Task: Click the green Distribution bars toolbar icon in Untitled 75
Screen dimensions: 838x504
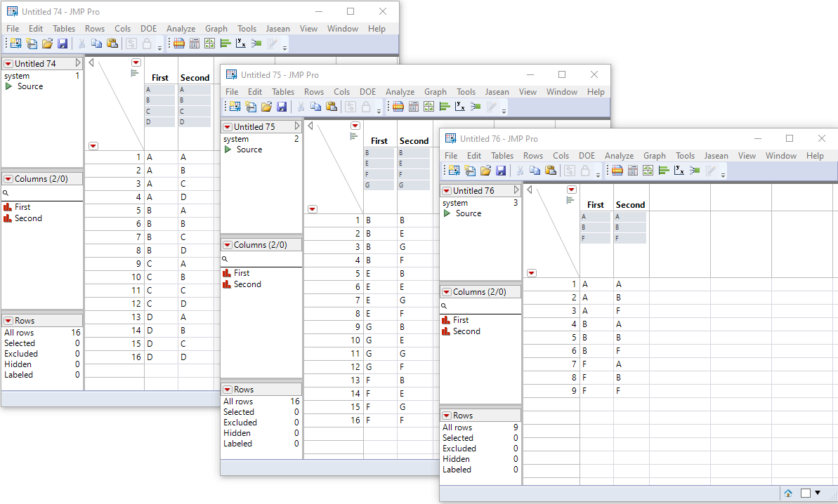Action: tap(446, 106)
